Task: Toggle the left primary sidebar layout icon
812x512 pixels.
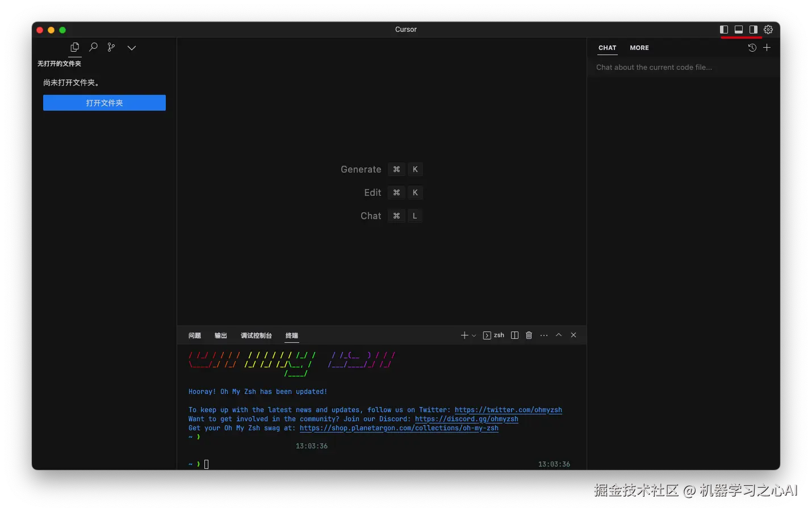Action: (724, 30)
